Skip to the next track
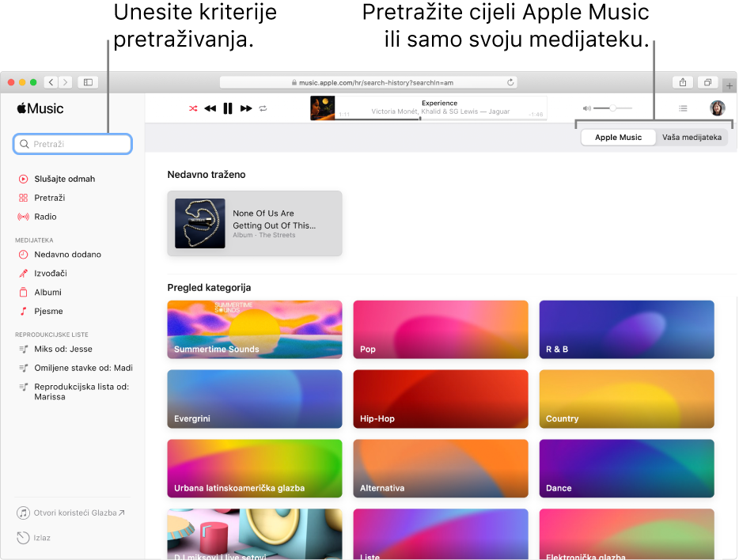The height and width of the screenshot is (560, 739). click(245, 109)
